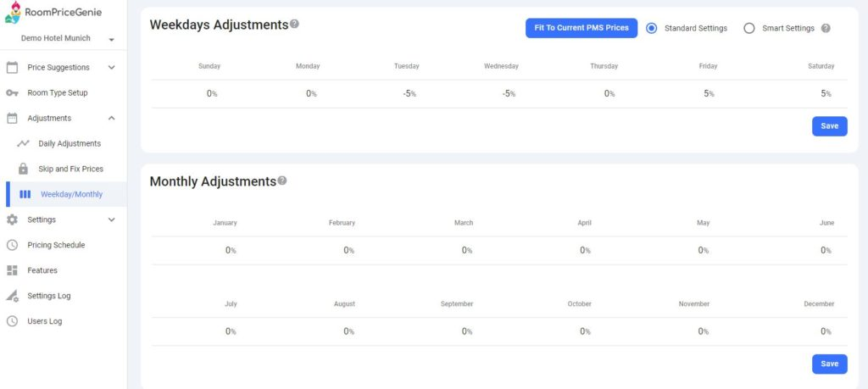Click the Room Type Setup key icon
This screenshot has width=868, height=389.
[x=12, y=93]
